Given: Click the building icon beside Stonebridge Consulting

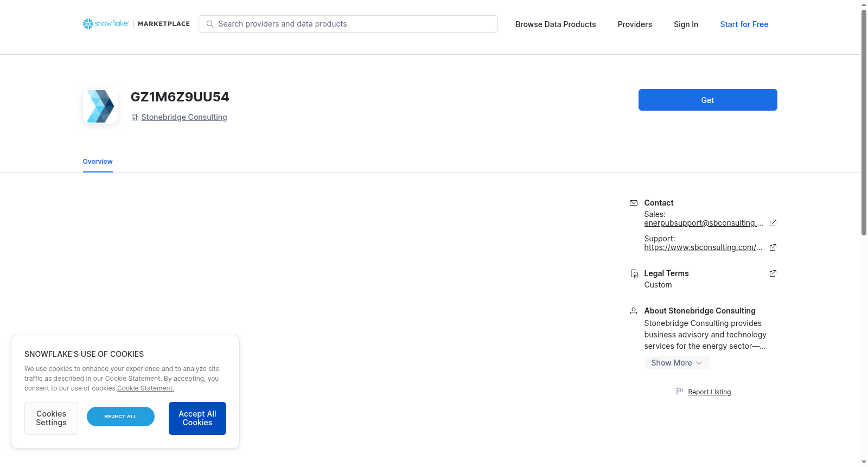Looking at the screenshot, I should point(135,117).
